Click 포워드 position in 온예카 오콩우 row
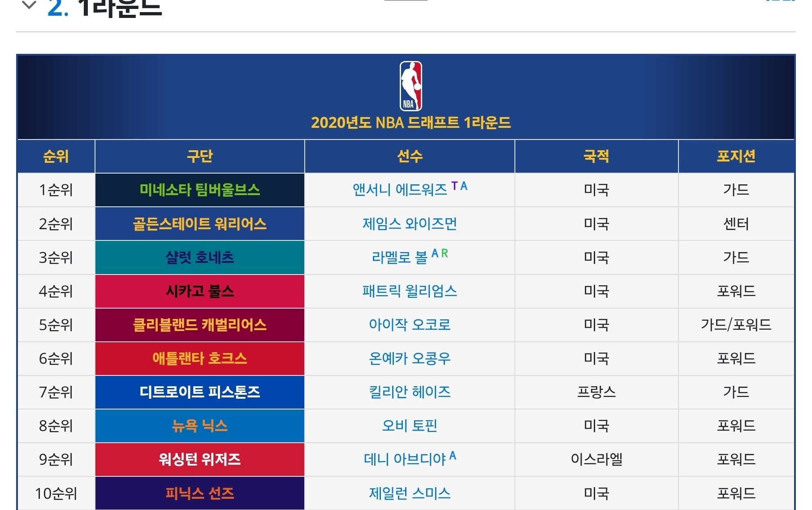Screen dimensions: 812x510 (736, 358)
